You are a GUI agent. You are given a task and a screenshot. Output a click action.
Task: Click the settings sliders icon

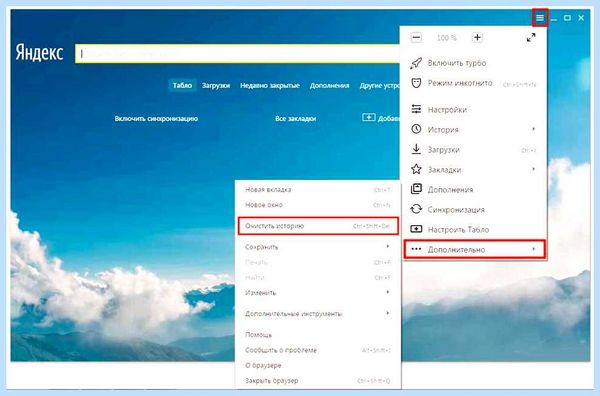tap(416, 109)
